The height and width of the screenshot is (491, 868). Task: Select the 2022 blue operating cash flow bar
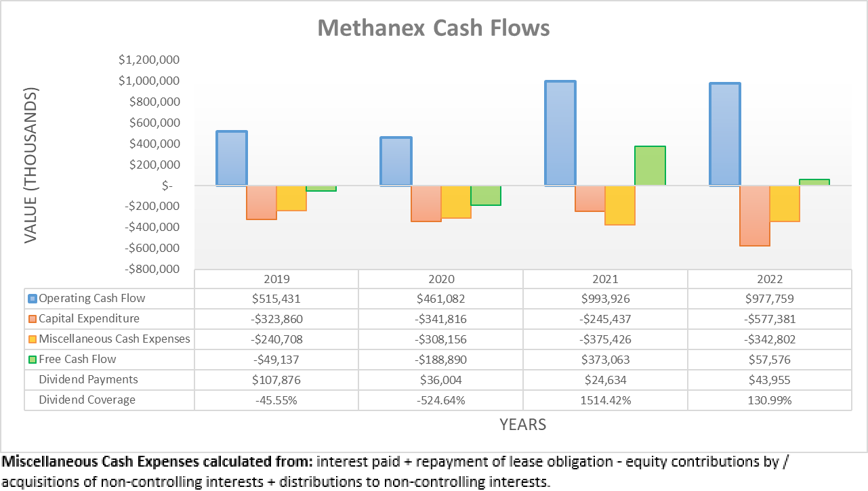tap(725, 134)
